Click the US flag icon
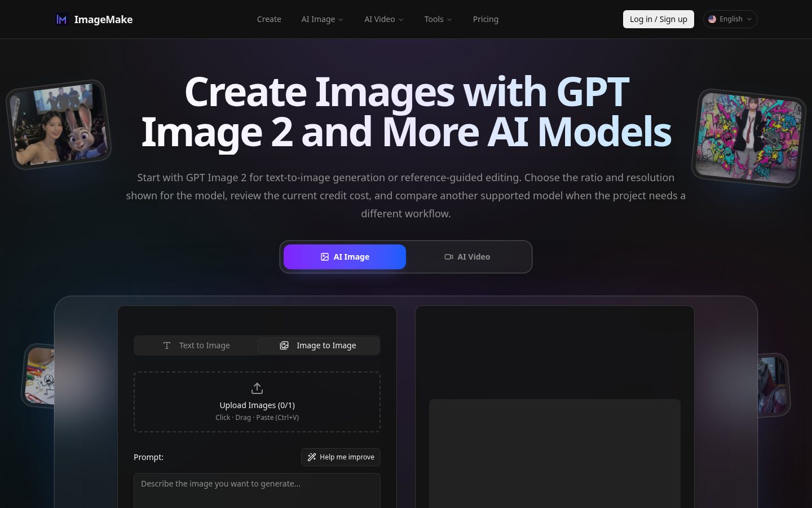 point(712,19)
